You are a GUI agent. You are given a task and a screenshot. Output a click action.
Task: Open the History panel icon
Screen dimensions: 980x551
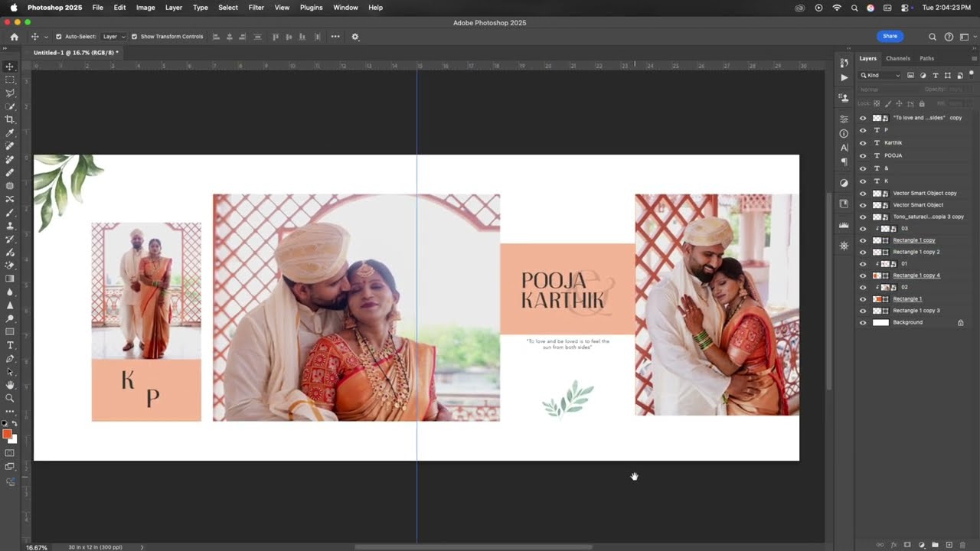[x=844, y=63]
